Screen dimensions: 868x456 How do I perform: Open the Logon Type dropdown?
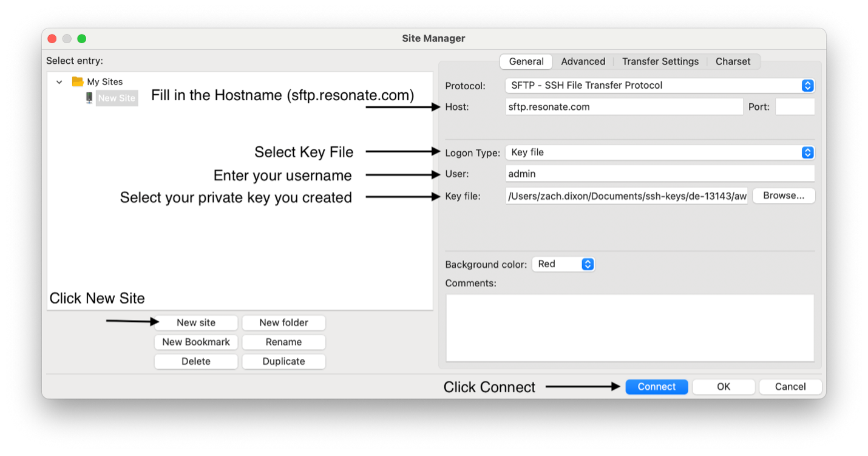[x=660, y=152]
